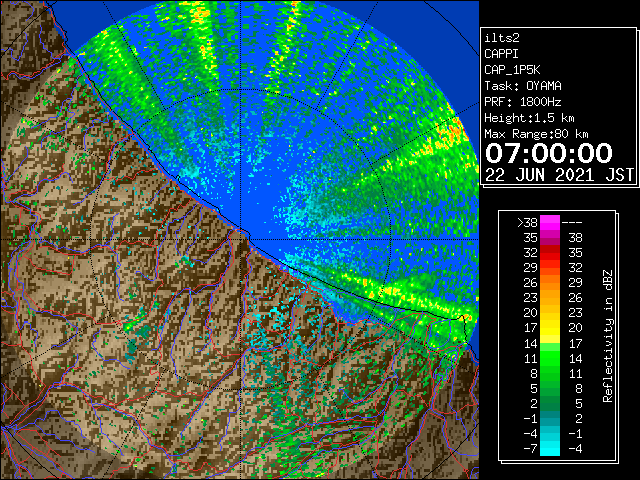
Task: Click the 07:00:00 timestamp
Action: (549, 153)
